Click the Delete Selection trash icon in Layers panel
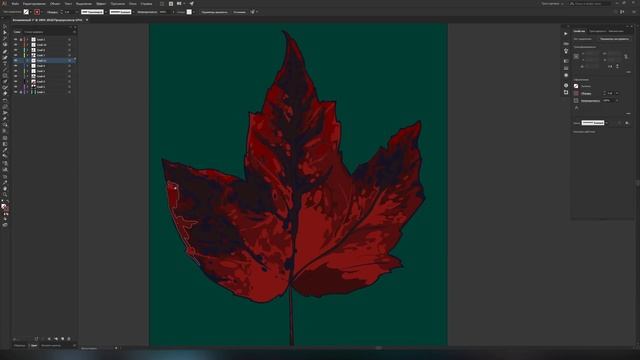Image resolution: width=640 pixels, height=360 pixels. [x=69, y=339]
